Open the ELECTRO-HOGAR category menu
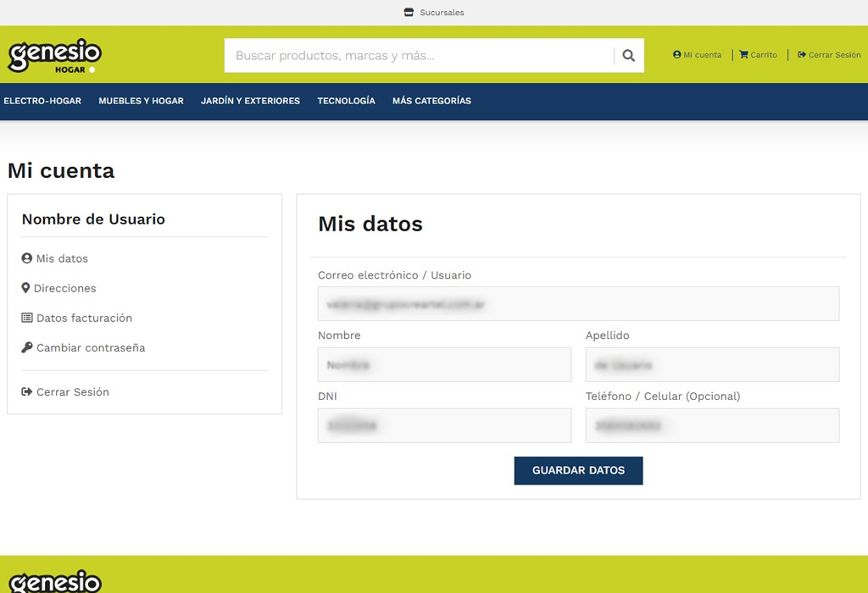Viewport: 868px width, 593px height. (42, 101)
